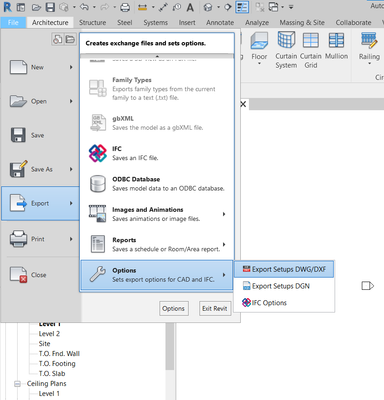Switch to the Steel ribbon tab

tap(125, 23)
